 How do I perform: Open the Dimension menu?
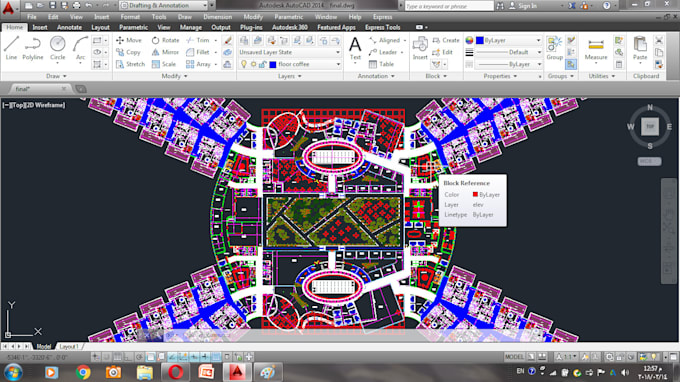coord(217,17)
